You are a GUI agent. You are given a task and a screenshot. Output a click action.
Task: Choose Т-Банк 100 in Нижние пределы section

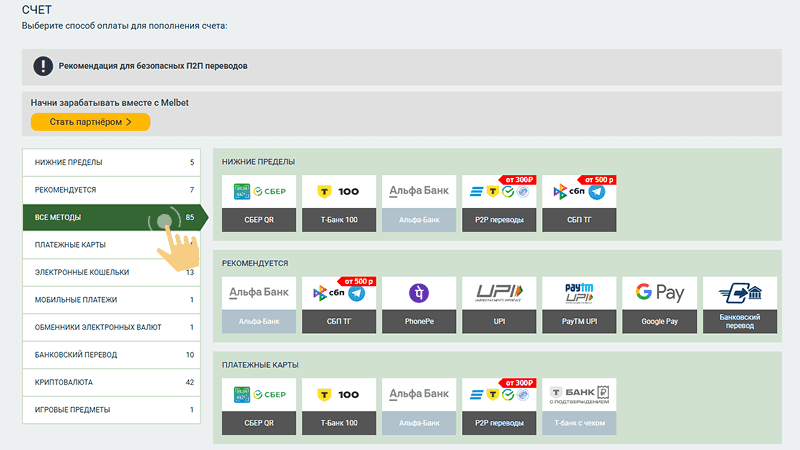click(339, 204)
